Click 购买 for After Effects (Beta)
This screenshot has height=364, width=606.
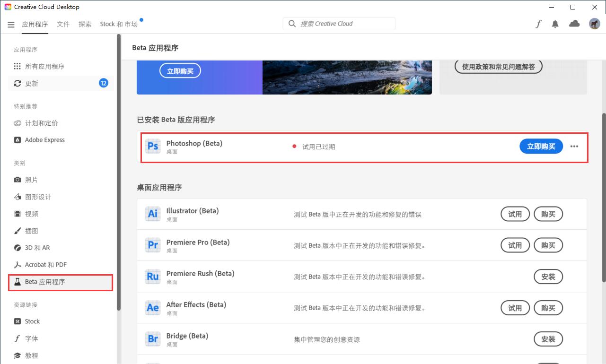(x=548, y=308)
